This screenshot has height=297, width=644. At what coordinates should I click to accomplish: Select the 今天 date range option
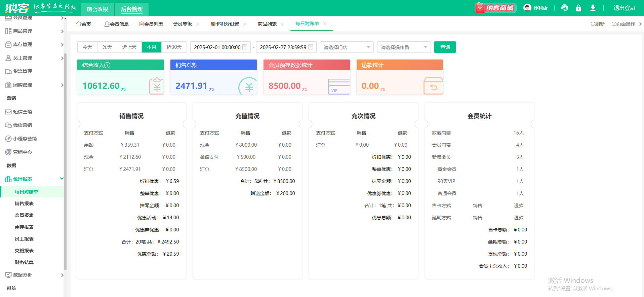pyautogui.click(x=87, y=47)
